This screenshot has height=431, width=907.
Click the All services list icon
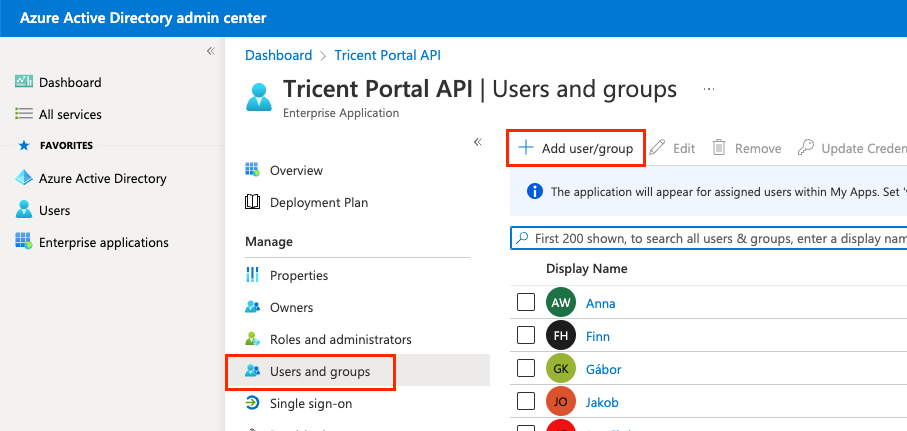click(x=24, y=113)
